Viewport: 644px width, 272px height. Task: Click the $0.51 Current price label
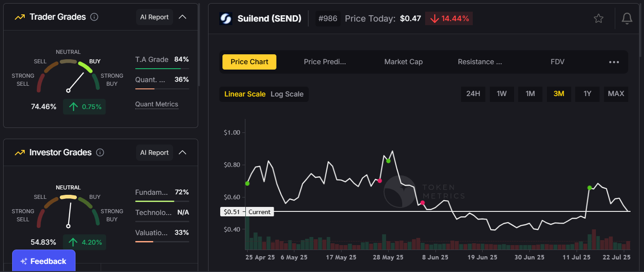(x=247, y=212)
